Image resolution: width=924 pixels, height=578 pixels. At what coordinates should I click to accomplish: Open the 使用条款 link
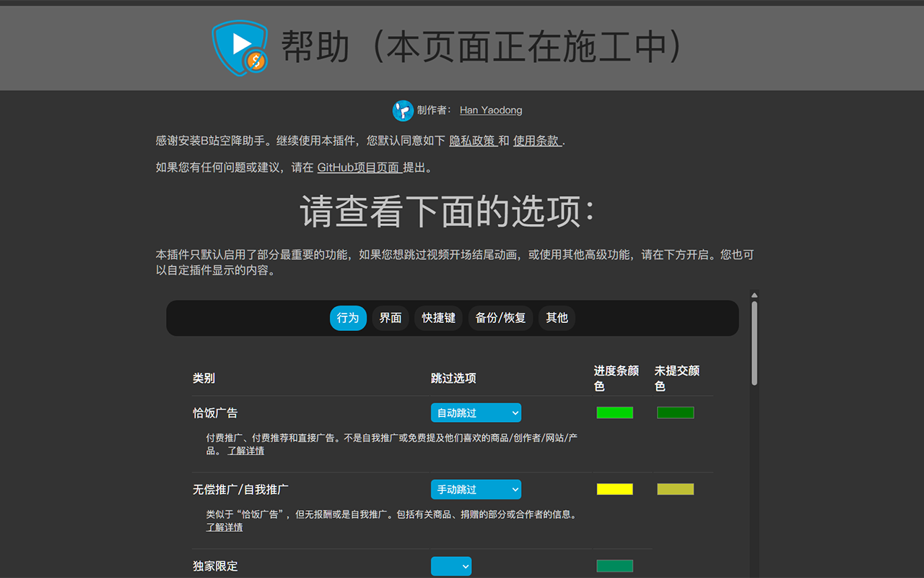537,141
